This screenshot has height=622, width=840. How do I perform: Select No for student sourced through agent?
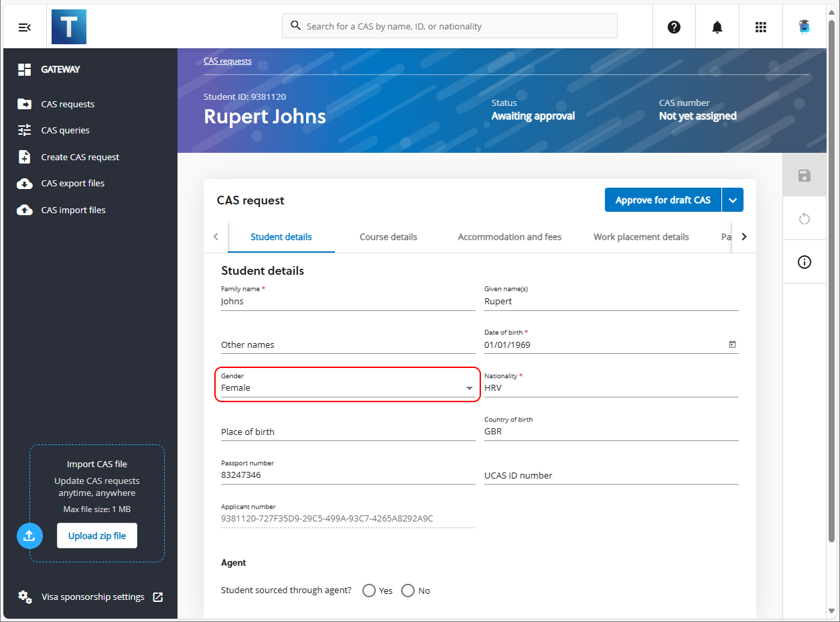pos(408,590)
